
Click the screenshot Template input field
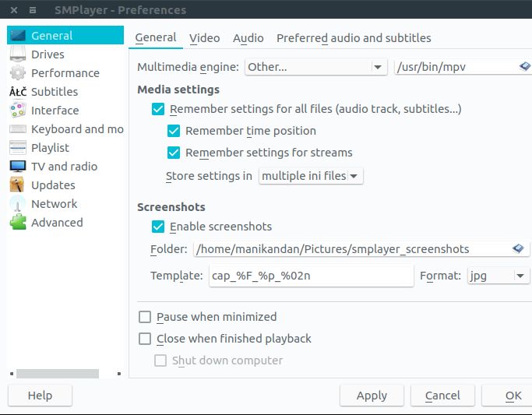coord(312,276)
